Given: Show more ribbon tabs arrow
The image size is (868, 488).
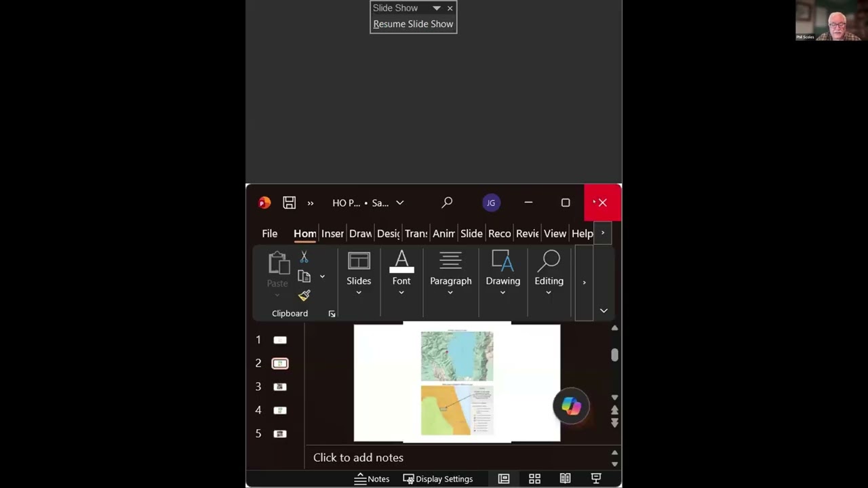Looking at the screenshot, I should tap(603, 233).
